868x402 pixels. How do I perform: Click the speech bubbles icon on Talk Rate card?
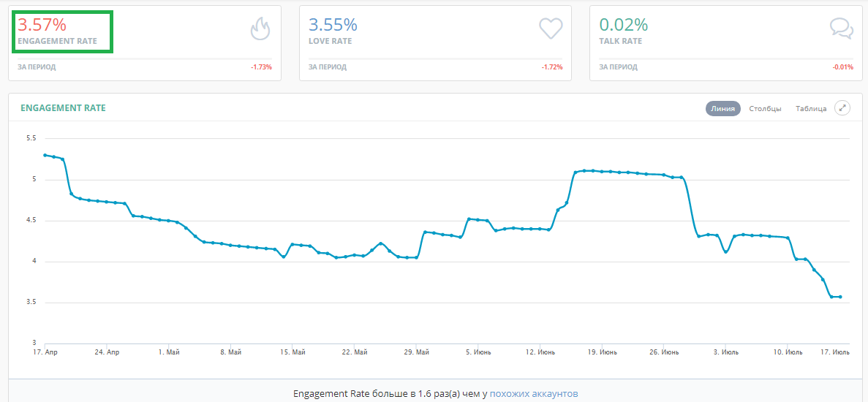coord(841,29)
